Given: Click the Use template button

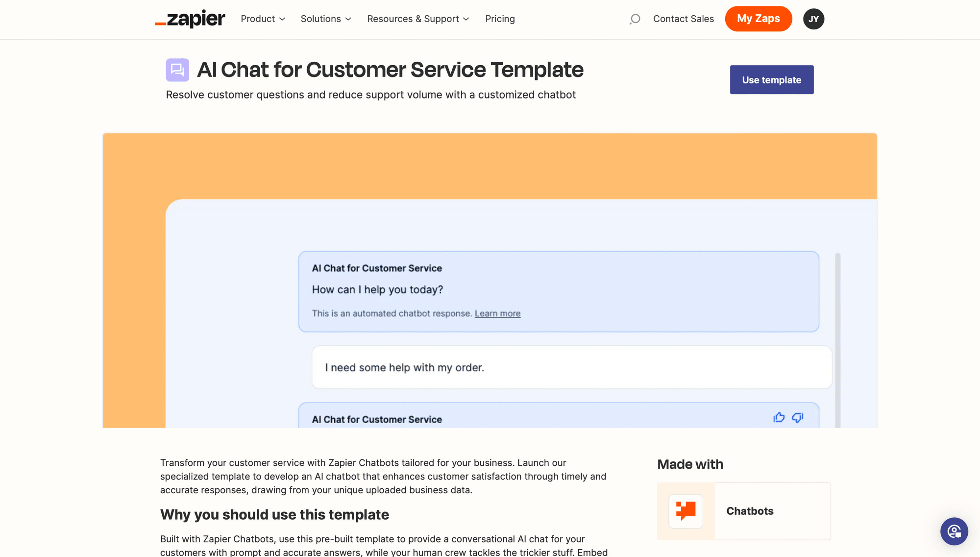Looking at the screenshot, I should click(771, 79).
